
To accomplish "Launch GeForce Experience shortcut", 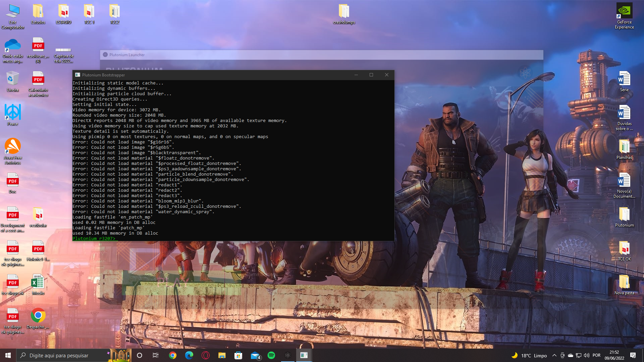I will point(624,16).
